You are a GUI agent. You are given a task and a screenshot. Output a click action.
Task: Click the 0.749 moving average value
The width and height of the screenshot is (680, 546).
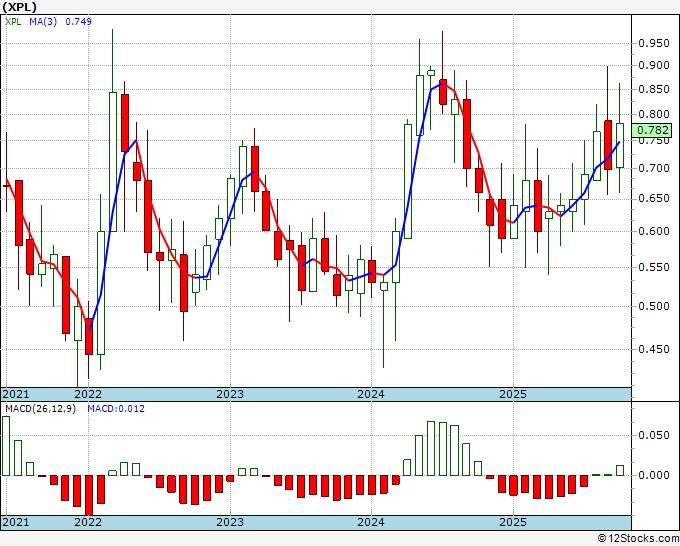click(78, 21)
